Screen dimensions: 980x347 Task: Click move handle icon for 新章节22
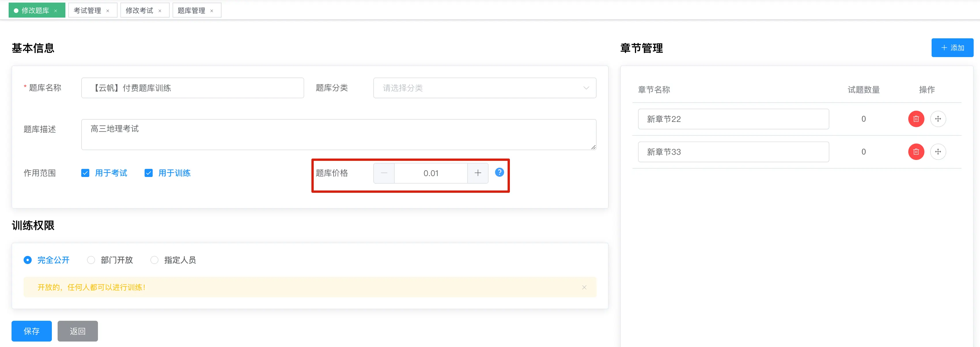coord(938,119)
